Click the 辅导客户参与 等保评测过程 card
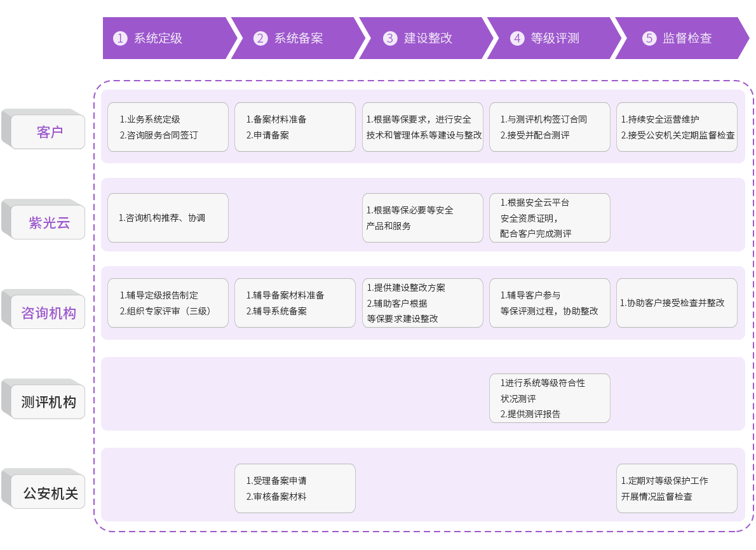This screenshot has width=756, height=550. pyautogui.click(x=550, y=303)
